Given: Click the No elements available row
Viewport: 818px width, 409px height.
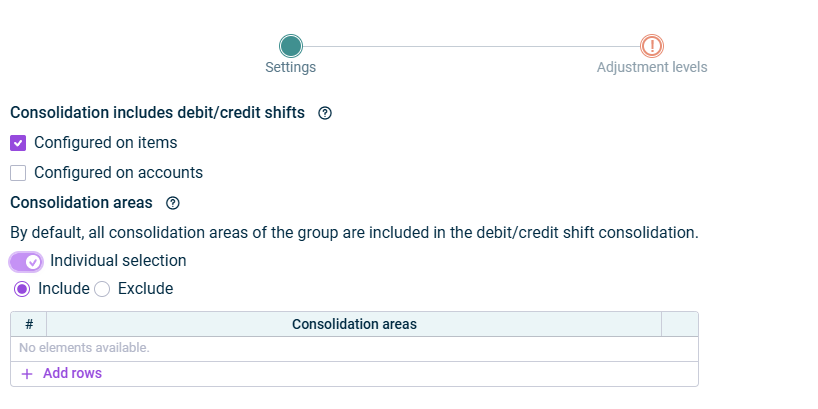Looking at the screenshot, I should coord(85,348).
